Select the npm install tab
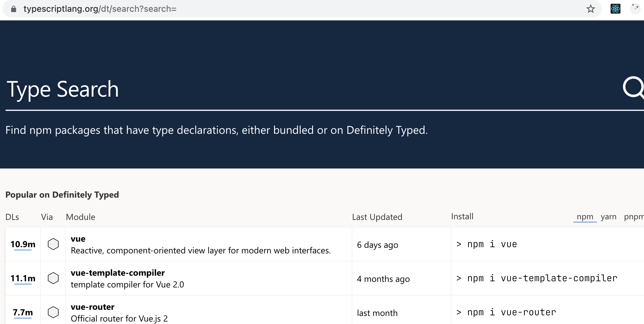Image resolution: width=644 pixels, height=324 pixels. 585,217
